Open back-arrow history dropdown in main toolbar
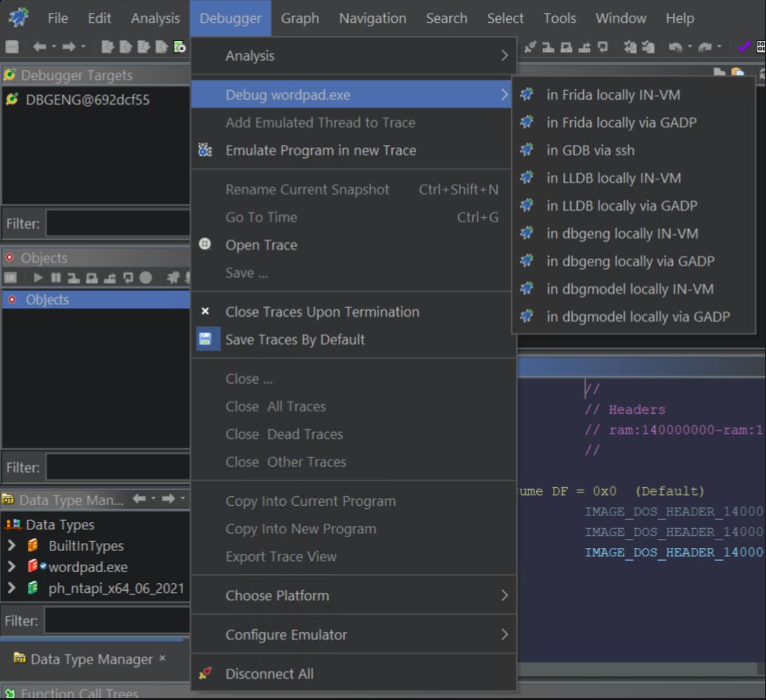The width and height of the screenshot is (766, 700). pyautogui.click(x=54, y=47)
